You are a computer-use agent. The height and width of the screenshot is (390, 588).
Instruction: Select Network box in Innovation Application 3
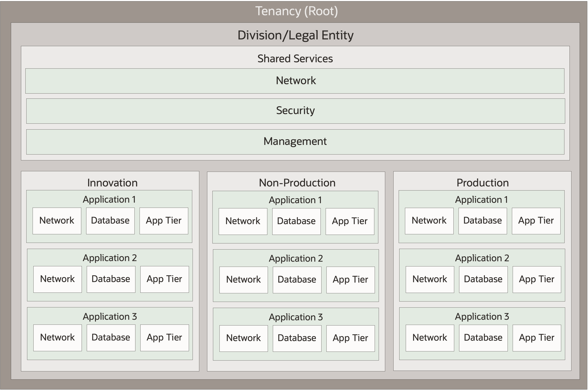click(58, 338)
